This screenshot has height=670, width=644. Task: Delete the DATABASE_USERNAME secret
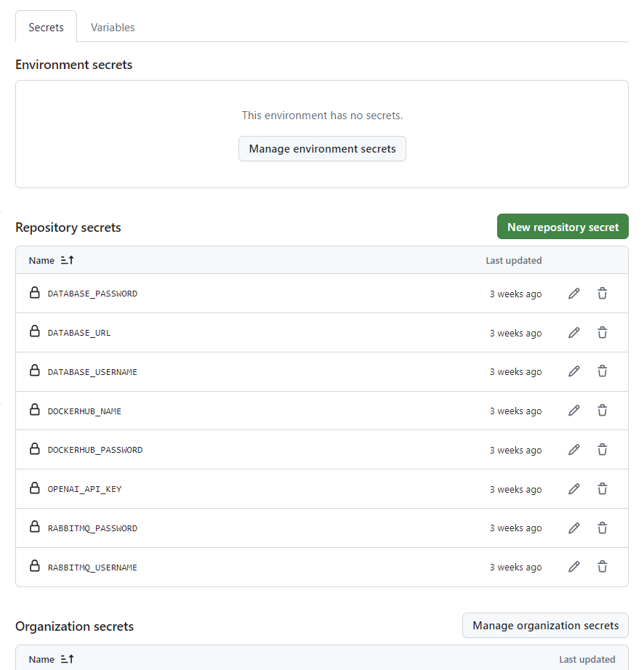[x=603, y=371]
